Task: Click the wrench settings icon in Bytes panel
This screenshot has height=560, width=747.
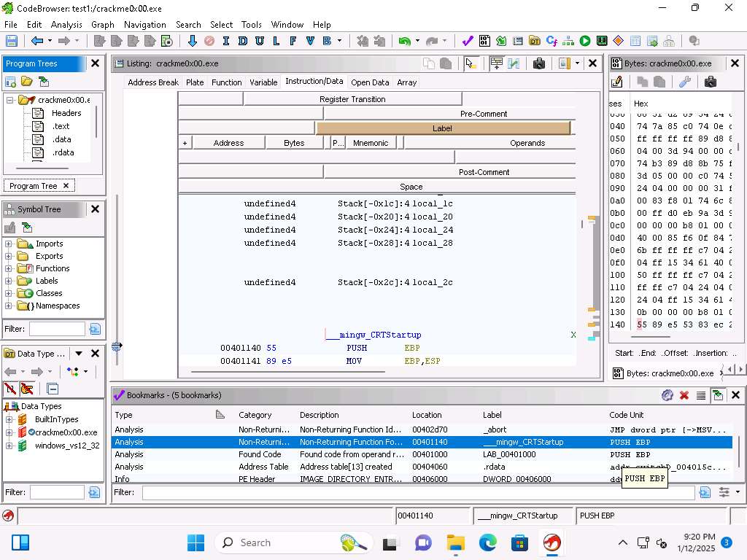Action: (x=684, y=82)
